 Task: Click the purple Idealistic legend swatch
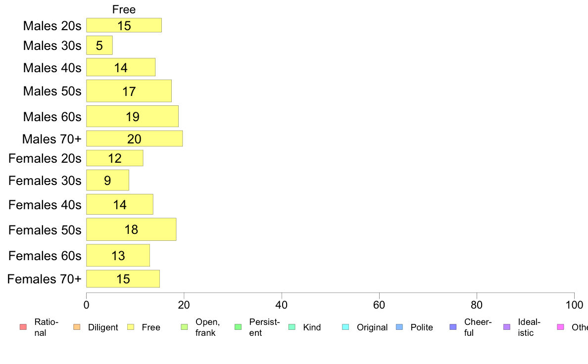(x=507, y=327)
